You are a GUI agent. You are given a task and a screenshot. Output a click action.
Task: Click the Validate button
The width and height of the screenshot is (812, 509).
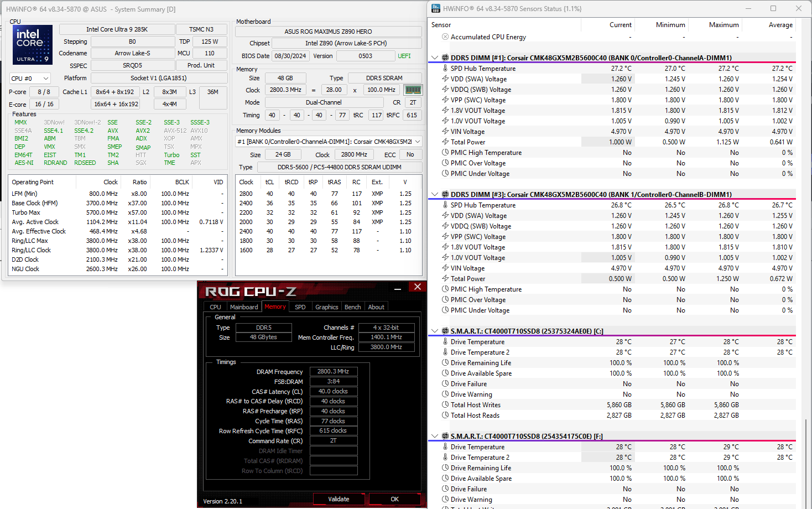[339, 499]
